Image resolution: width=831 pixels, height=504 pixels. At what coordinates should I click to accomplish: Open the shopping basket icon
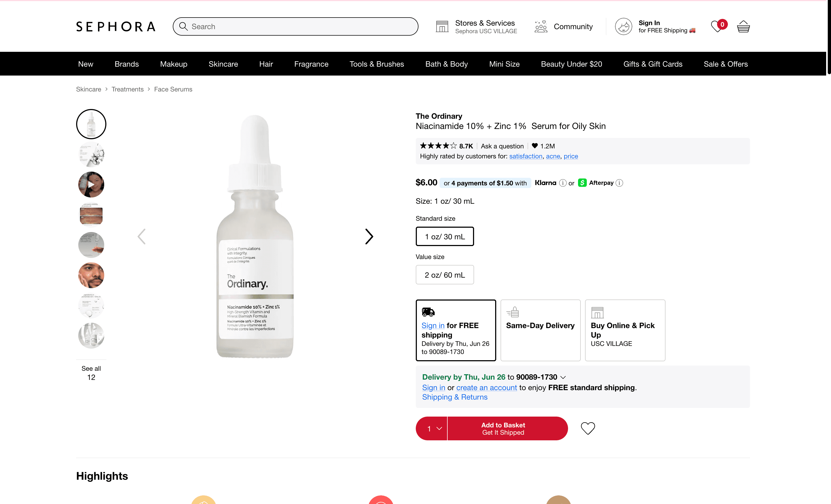[743, 27]
